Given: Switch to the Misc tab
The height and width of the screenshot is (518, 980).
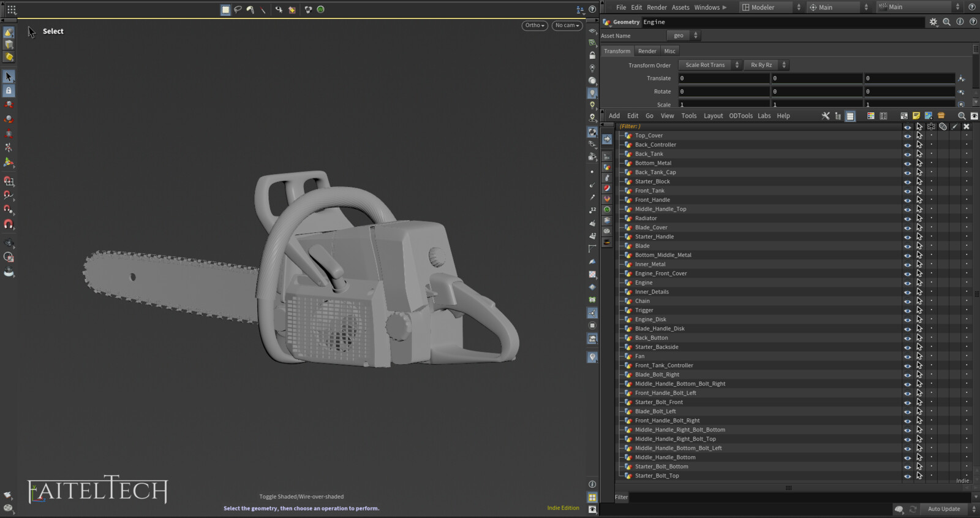Looking at the screenshot, I should (x=670, y=51).
